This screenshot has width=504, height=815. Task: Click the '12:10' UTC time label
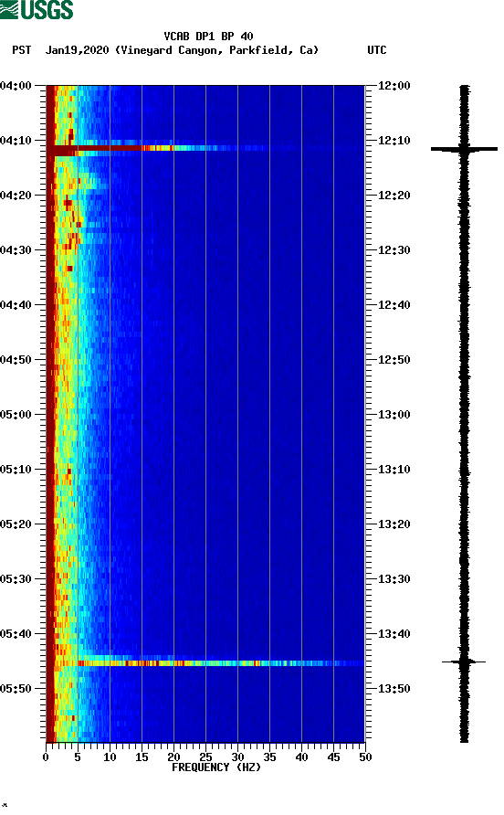point(394,141)
